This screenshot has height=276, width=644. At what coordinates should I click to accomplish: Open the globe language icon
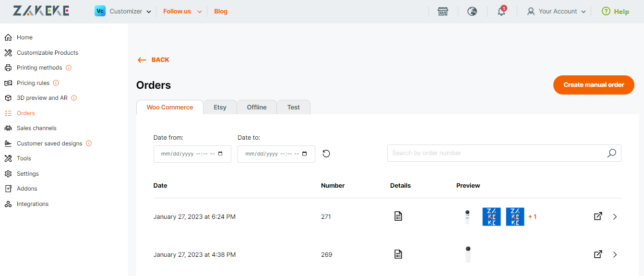472,12
